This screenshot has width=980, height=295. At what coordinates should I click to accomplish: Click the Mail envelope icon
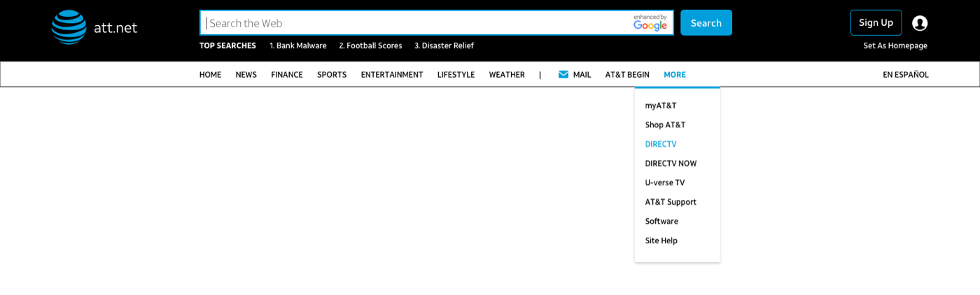click(x=563, y=75)
